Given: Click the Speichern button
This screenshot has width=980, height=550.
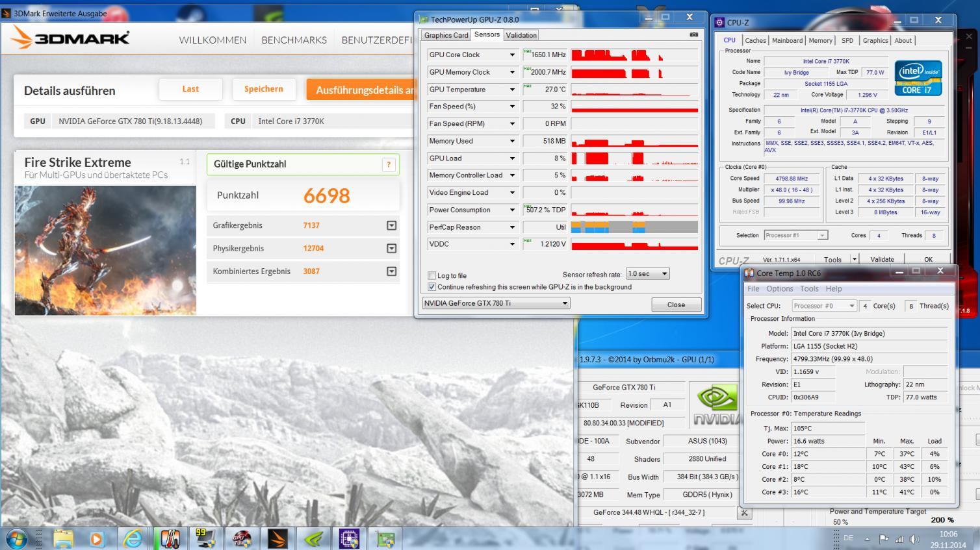Looking at the screenshot, I should (x=263, y=89).
